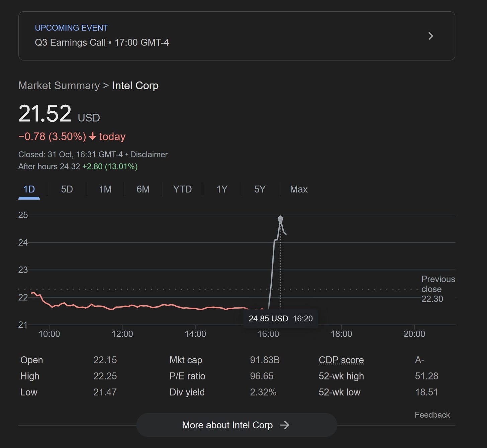Open the Q3 Earnings Call event text
This screenshot has width=487, height=448.
click(x=102, y=42)
